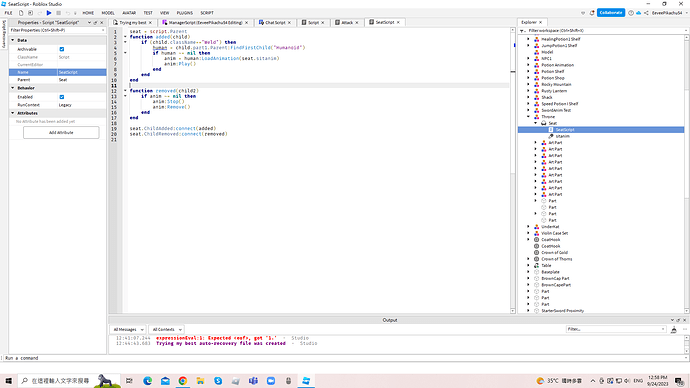Viewport: 690px width, 388px height.
Task: Collapse the Seat tree node
Action: coord(536,123)
